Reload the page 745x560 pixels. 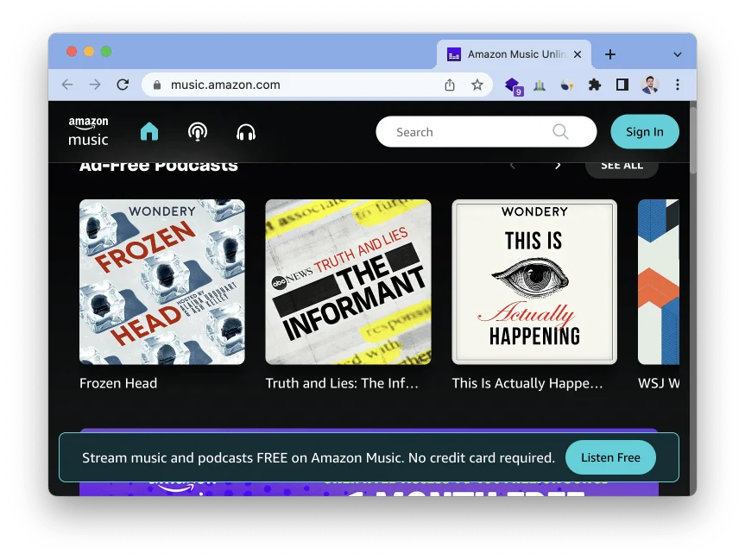click(123, 85)
